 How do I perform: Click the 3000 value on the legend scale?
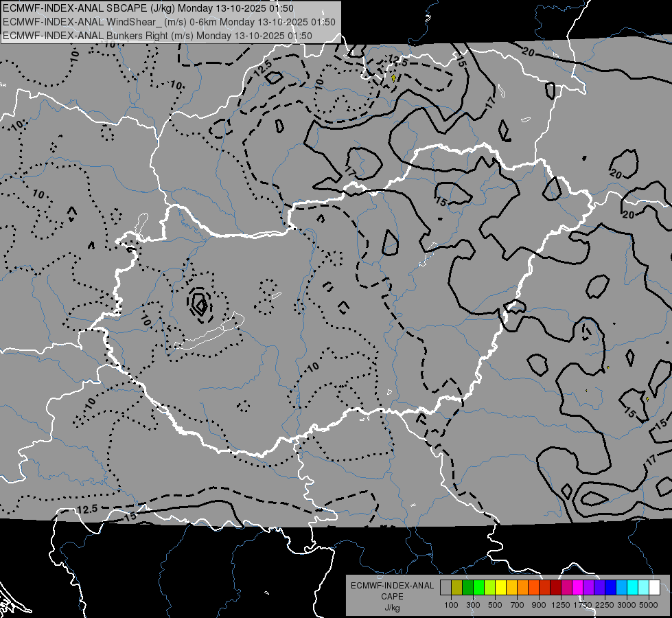tap(627, 605)
